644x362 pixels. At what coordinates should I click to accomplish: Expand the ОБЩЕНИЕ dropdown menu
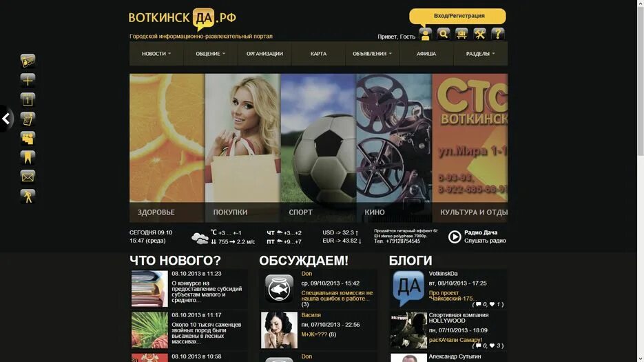[x=211, y=54]
